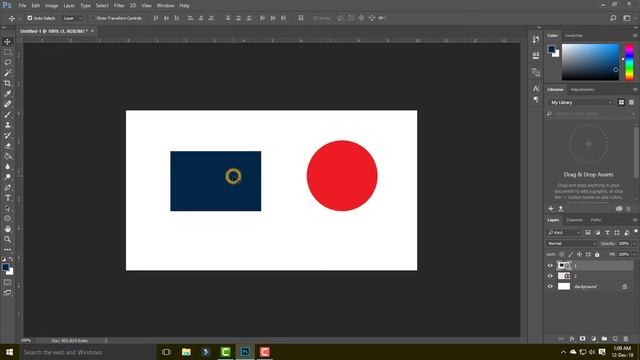Screen dimensions: 640x360
Task: Hide the Background layer visibility
Action: 550,287
